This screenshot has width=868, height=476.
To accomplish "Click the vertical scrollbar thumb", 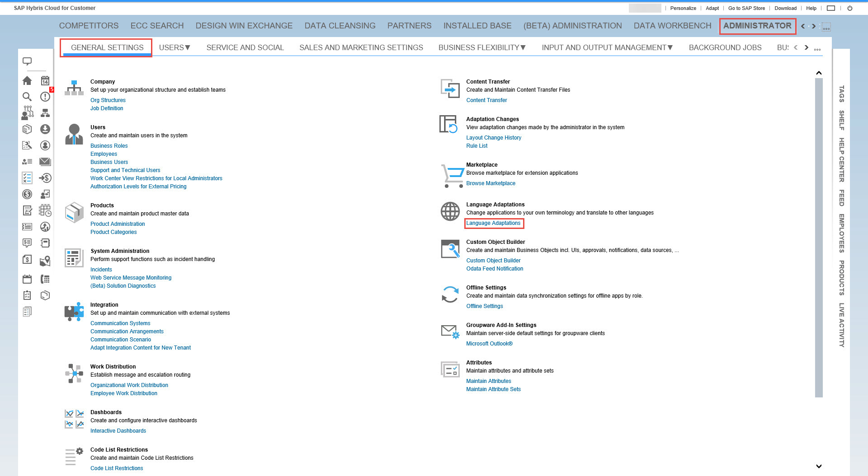I will coord(819,238).
